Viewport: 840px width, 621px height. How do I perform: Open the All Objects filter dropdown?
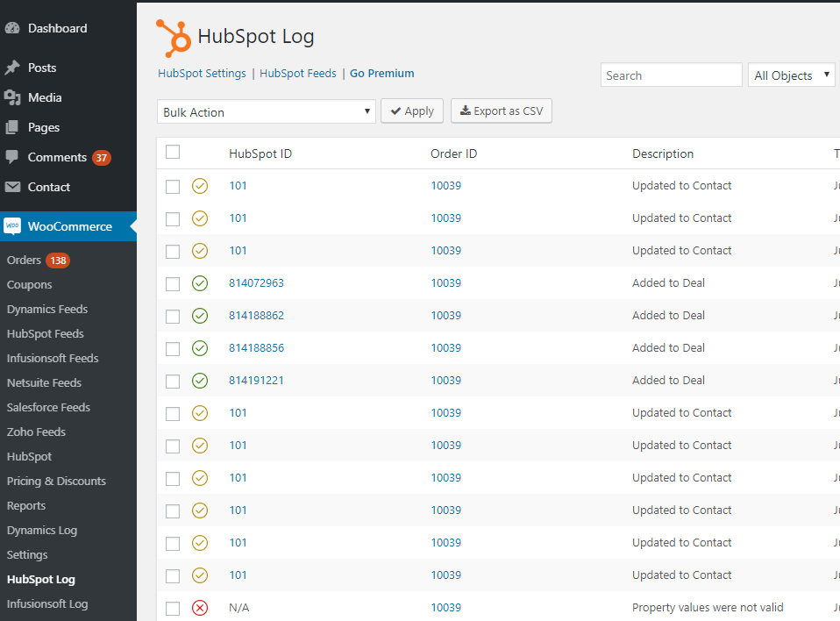coord(792,75)
